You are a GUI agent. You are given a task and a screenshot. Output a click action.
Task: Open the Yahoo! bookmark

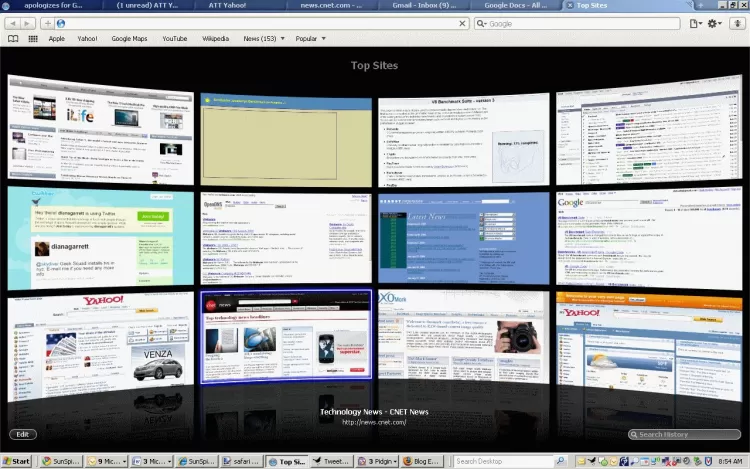pos(87,39)
